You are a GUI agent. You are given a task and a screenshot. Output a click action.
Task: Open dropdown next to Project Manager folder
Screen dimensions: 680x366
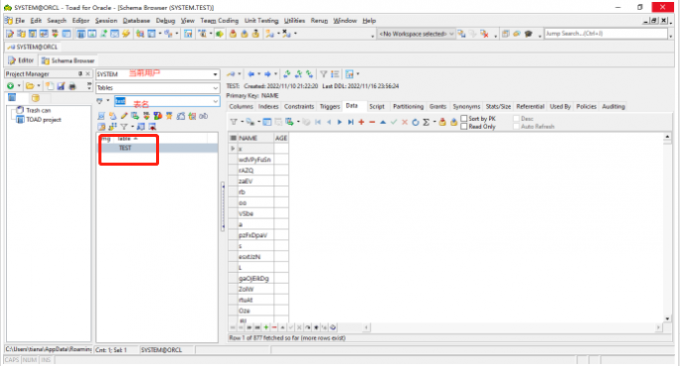click(39, 86)
